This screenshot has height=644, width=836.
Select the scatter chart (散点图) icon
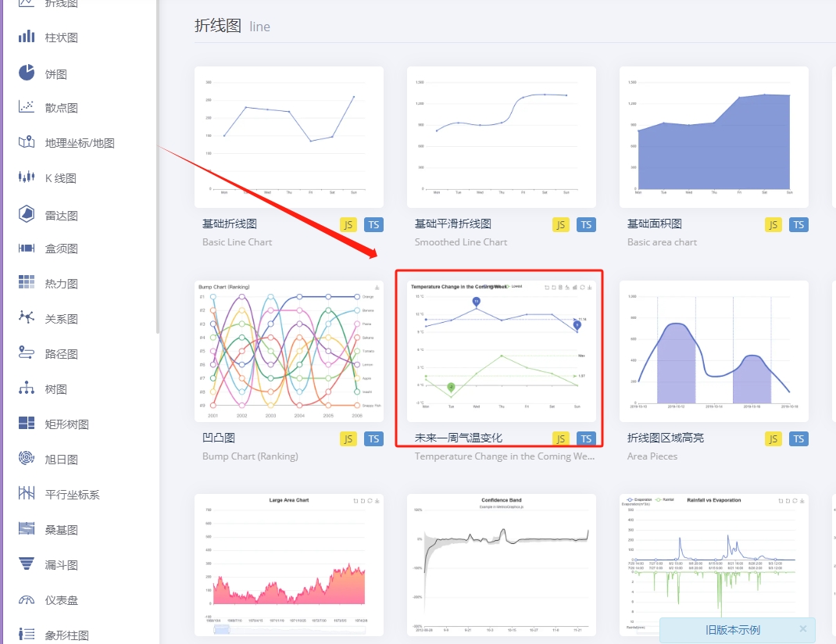click(x=27, y=106)
